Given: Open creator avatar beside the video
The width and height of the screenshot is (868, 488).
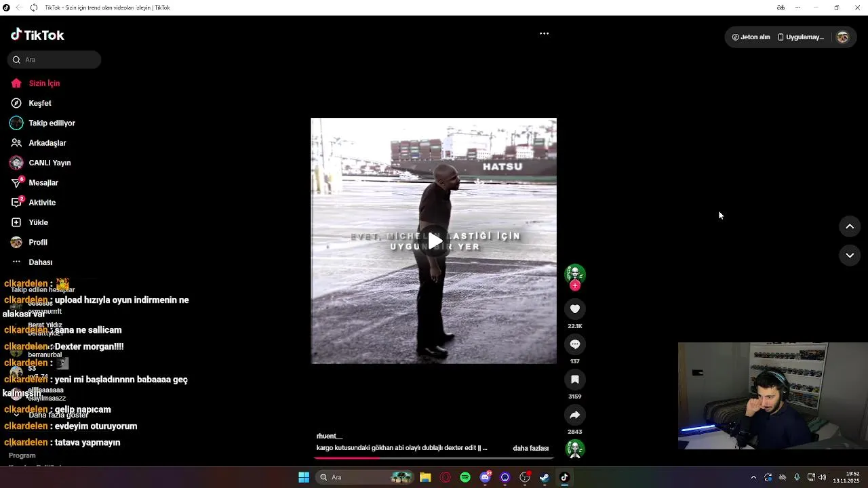Looking at the screenshot, I should tap(575, 273).
